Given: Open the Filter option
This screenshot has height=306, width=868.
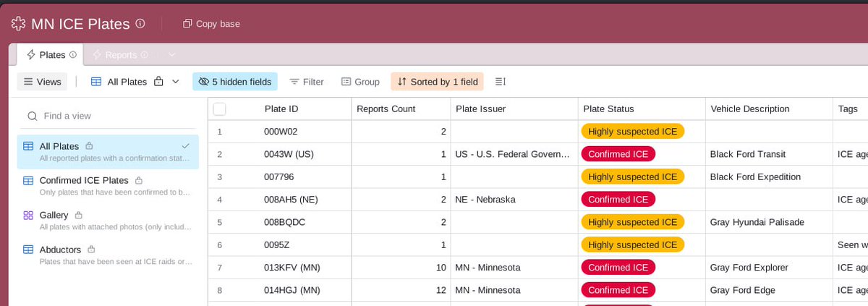Looking at the screenshot, I should tap(307, 82).
